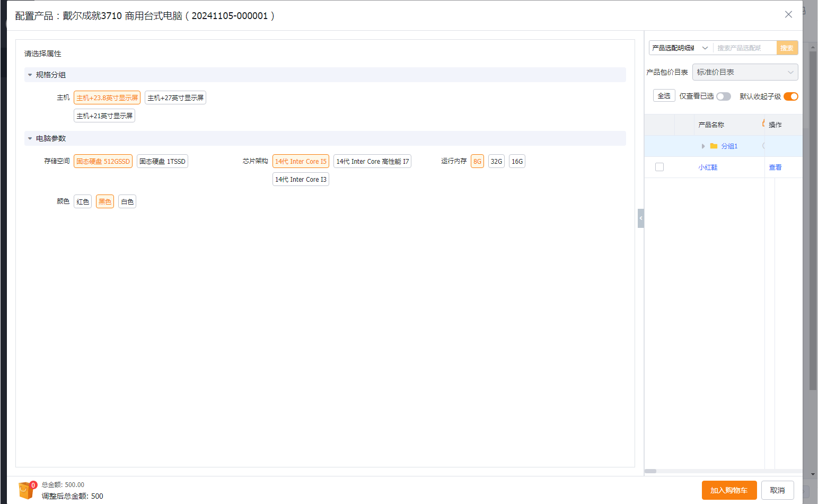This screenshot has width=818, height=504.
Task: Open the 标准价目表 price list dropdown
Action: [x=745, y=72]
